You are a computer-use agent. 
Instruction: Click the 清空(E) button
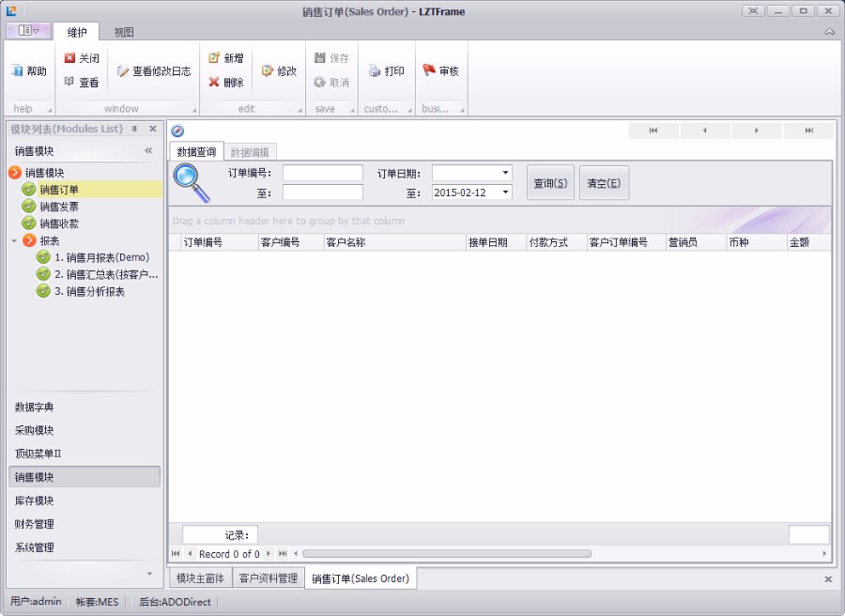604,183
